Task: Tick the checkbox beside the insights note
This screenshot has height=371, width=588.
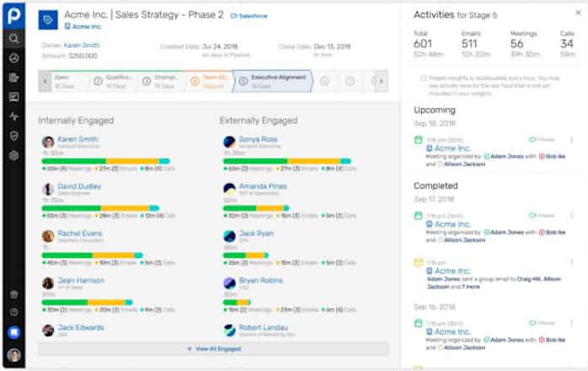Action: click(x=424, y=78)
